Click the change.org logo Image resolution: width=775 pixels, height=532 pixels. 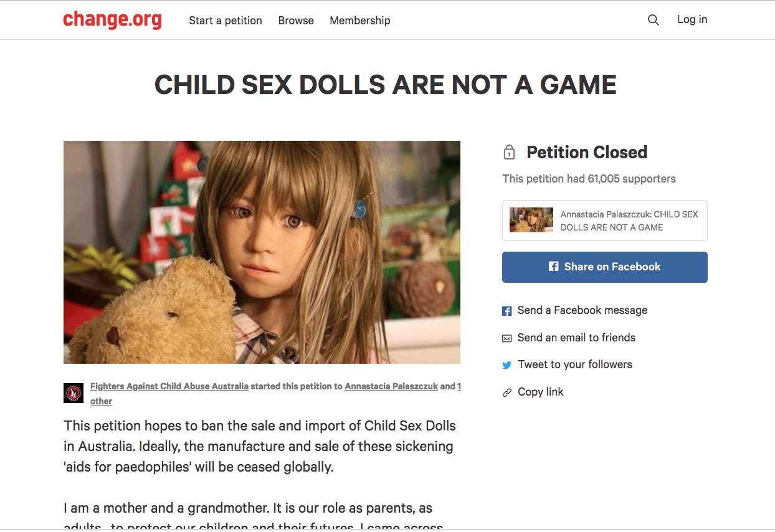click(x=112, y=20)
